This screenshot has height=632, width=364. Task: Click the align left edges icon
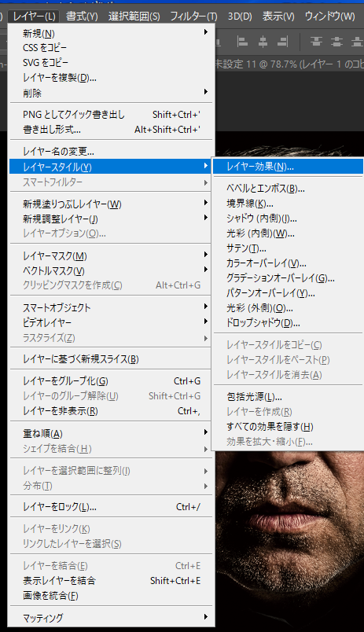[x=242, y=42]
